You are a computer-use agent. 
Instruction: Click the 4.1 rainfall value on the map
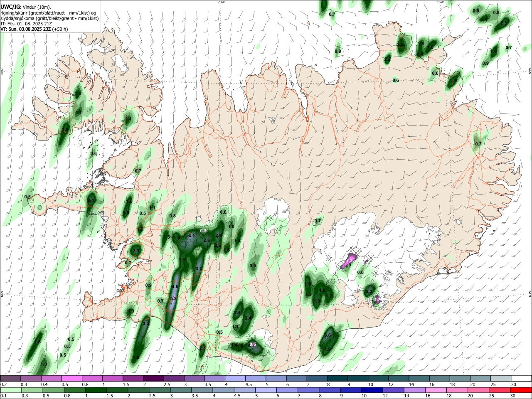pos(192,236)
